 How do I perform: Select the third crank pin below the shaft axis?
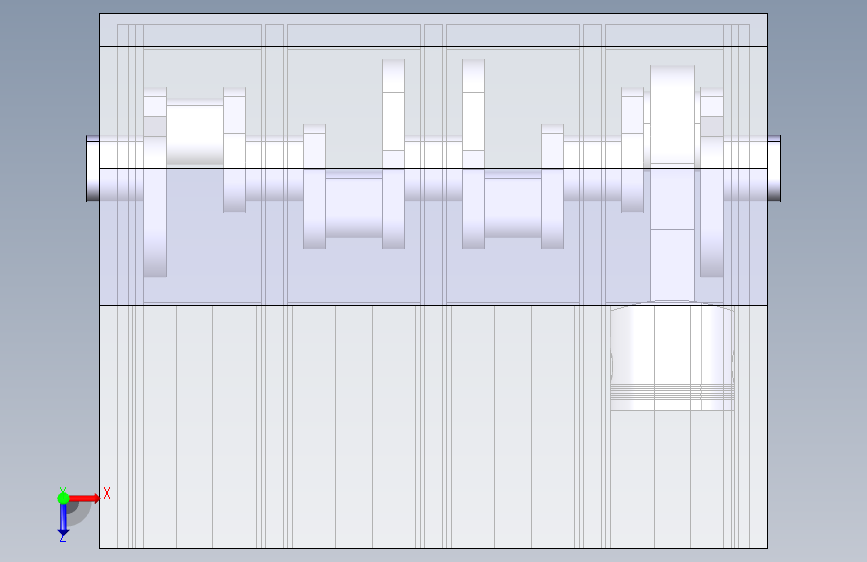click(x=513, y=204)
